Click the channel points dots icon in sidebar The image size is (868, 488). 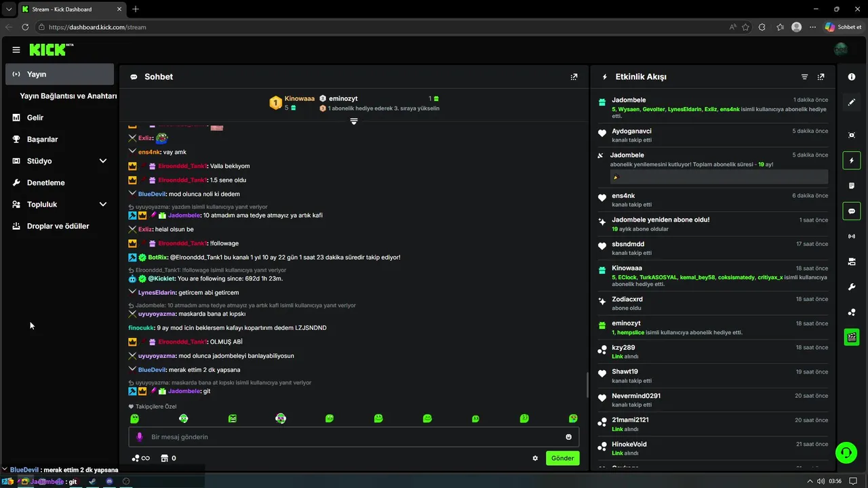(852, 312)
